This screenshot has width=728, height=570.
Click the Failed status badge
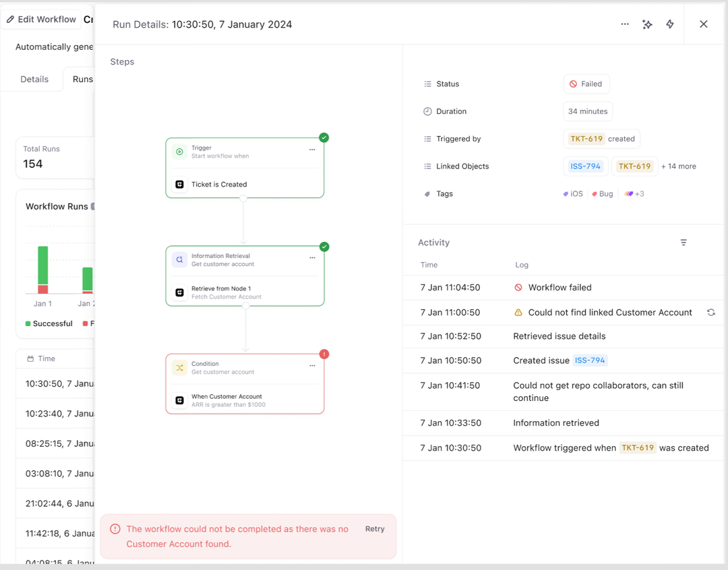pos(586,84)
